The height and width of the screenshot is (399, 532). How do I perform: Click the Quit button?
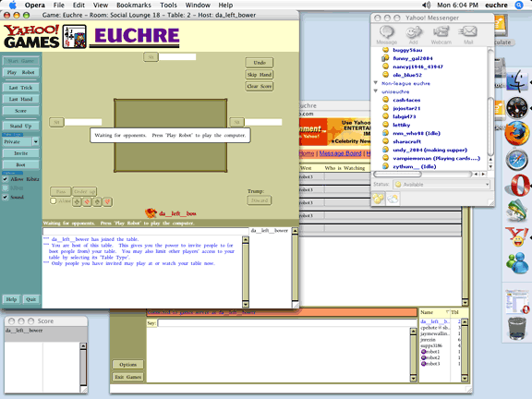coord(30,299)
